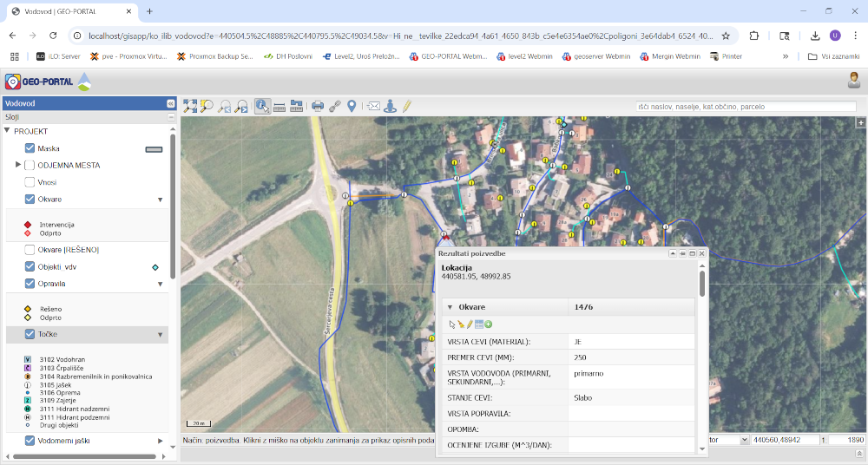Enable the Vnosi layer checkbox
868x465 pixels.
coord(30,182)
